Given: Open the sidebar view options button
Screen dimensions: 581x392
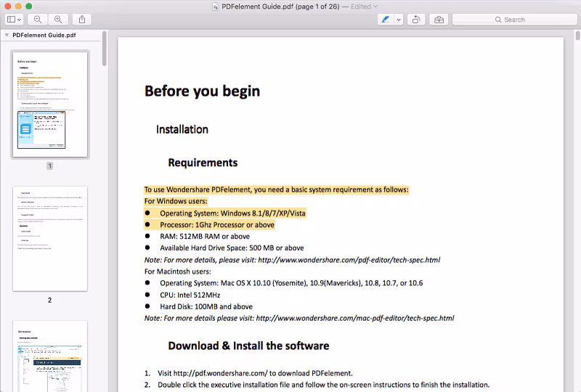Looking at the screenshot, I should click(15, 20).
